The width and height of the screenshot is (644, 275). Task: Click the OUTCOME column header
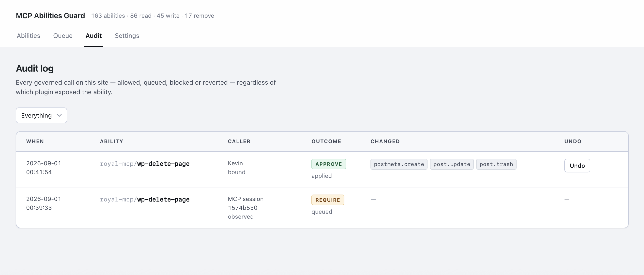tap(326, 141)
